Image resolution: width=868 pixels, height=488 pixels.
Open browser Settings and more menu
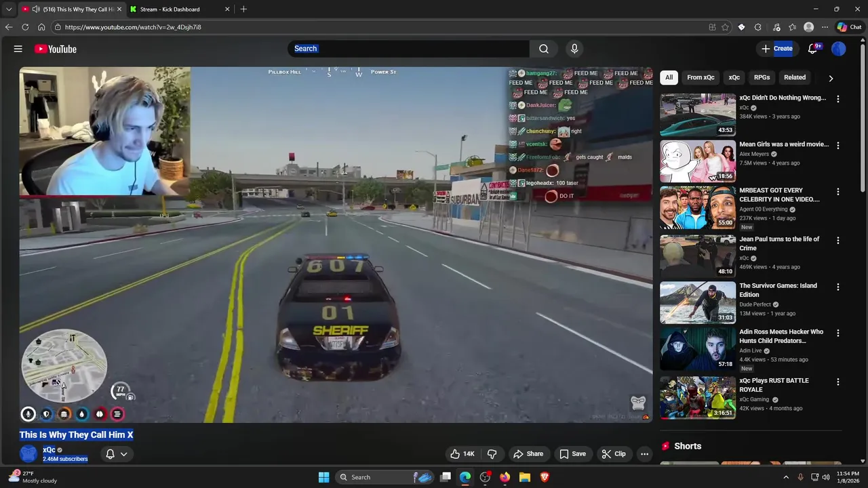825,27
